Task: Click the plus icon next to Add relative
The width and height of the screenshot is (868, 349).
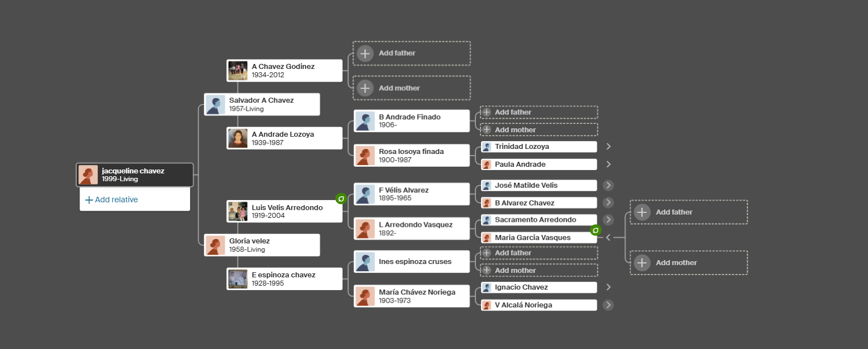Action: 89,200
